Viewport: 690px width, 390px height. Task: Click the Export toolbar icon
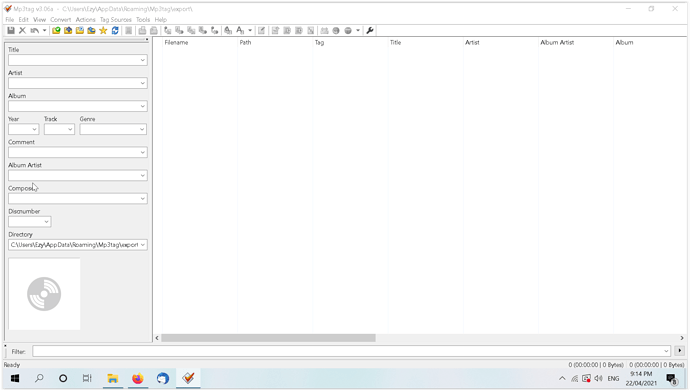(275, 30)
